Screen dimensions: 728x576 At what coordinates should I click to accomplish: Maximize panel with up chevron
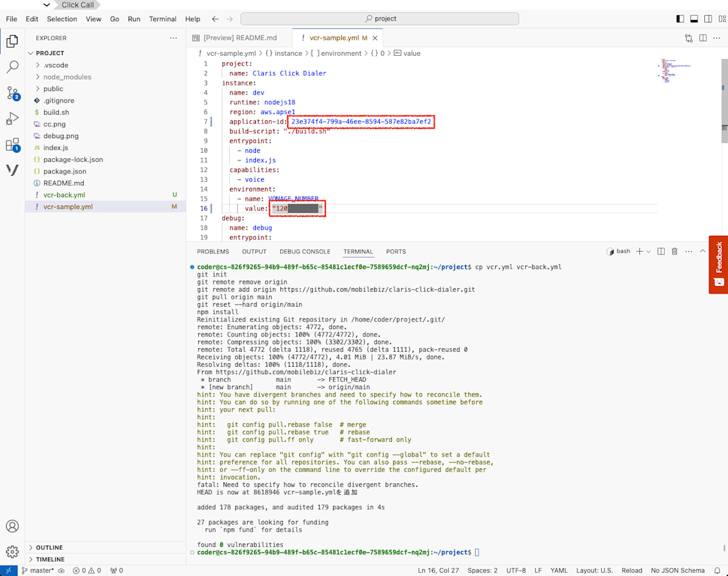(x=703, y=251)
